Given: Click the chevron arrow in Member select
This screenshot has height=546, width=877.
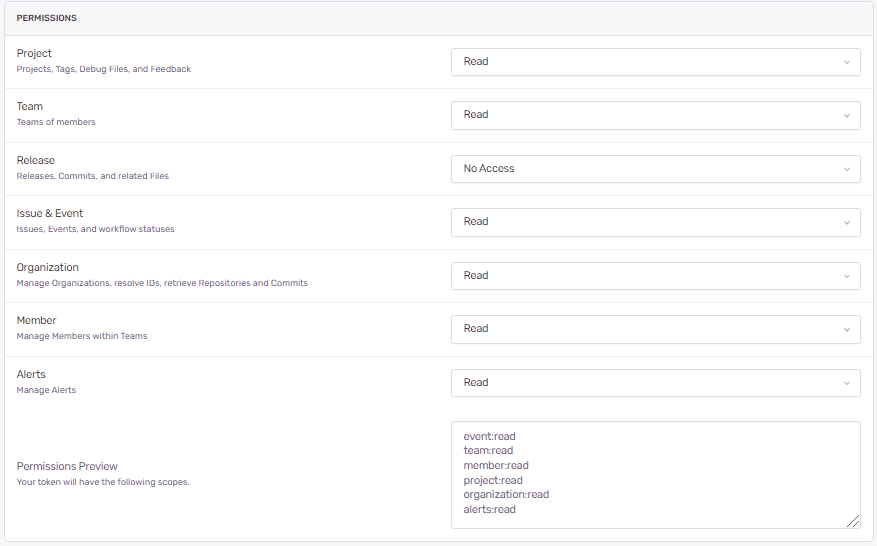Looking at the screenshot, I should click(x=847, y=330).
